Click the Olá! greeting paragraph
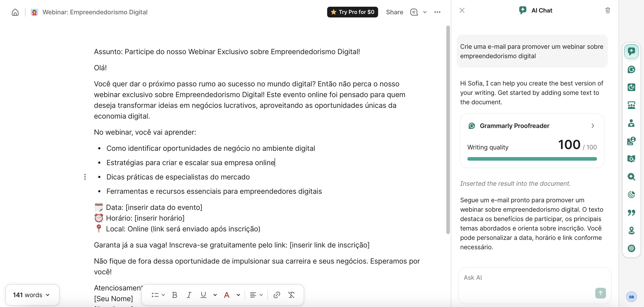The image size is (644, 307). 100,68
